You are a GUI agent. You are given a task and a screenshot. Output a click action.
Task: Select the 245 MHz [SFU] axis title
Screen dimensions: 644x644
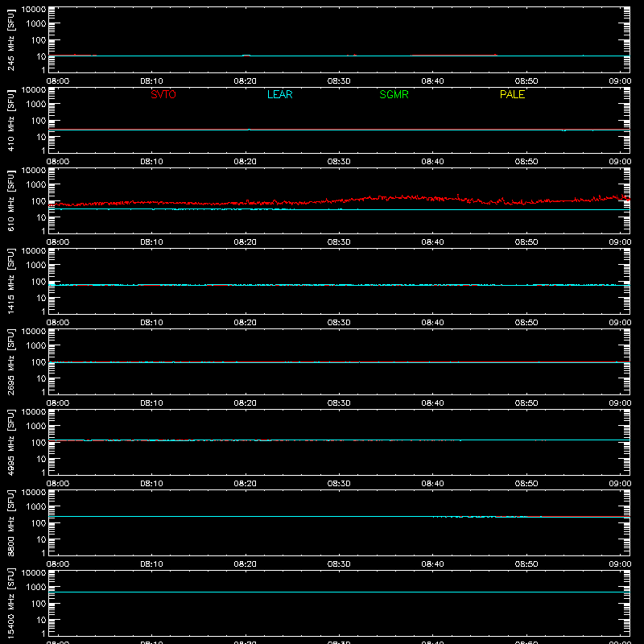pos(11,39)
